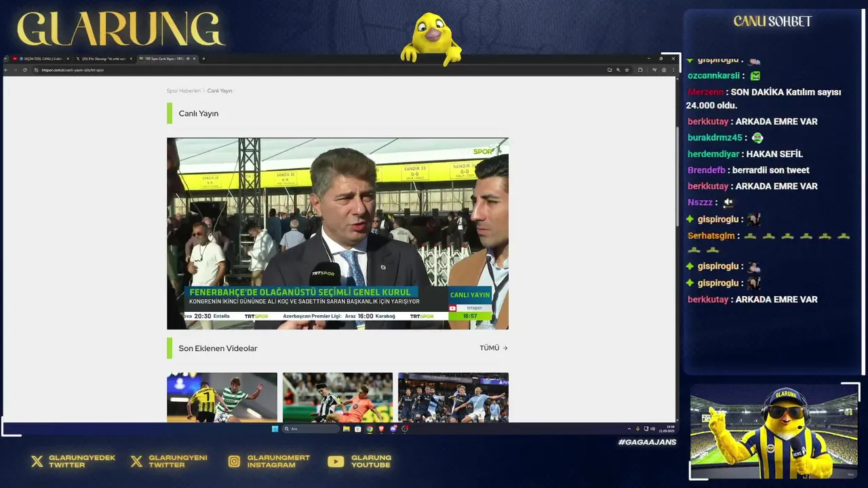Open the orange-kit tackle video thumbnail
The width and height of the screenshot is (868, 488).
tap(338, 397)
